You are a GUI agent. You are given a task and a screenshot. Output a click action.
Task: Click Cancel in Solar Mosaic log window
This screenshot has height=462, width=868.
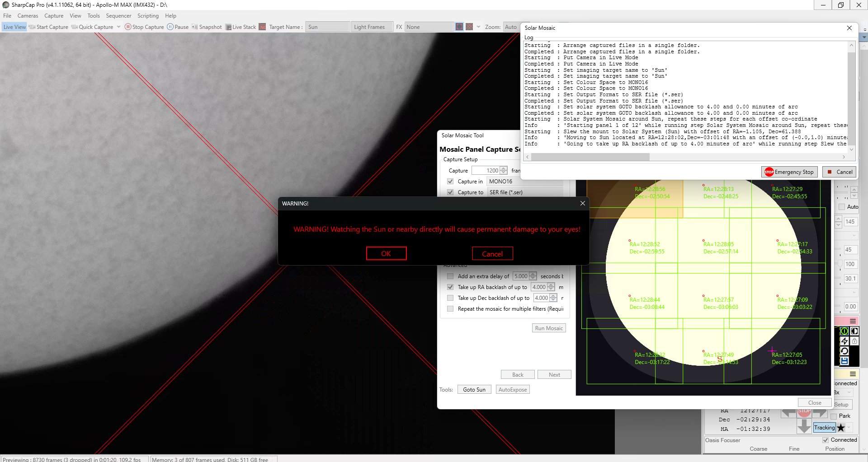click(839, 172)
